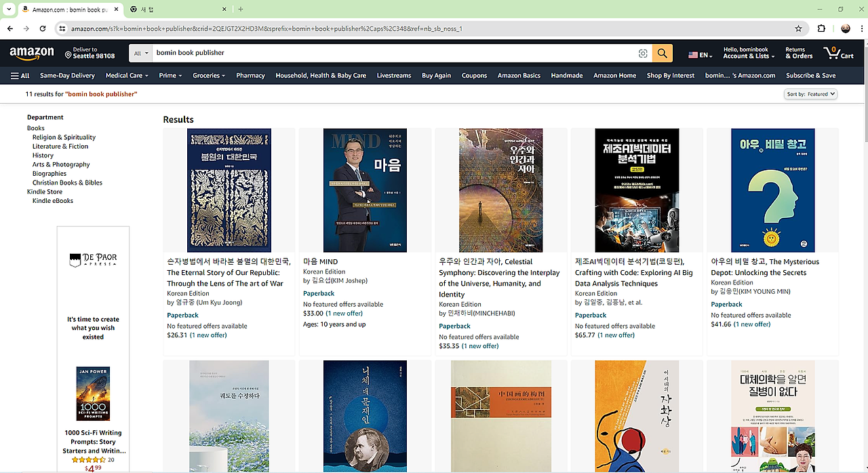The height and width of the screenshot is (473, 868).
Task: Open Subscribe & Save nav link
Action: 810,75
